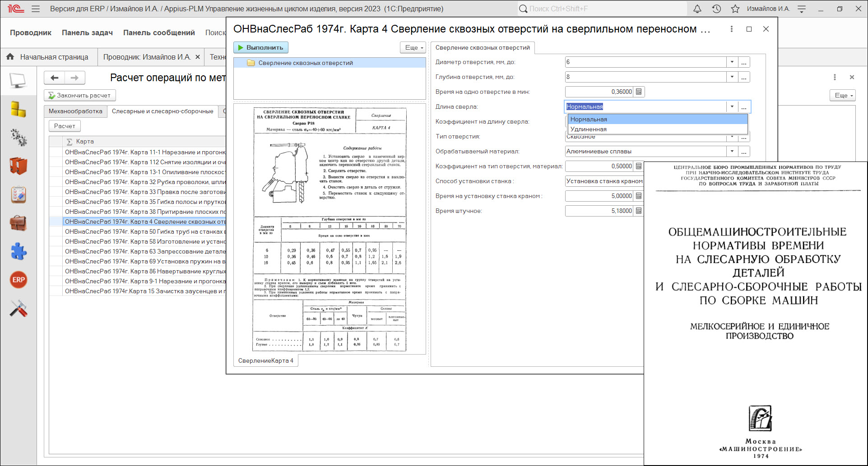Screen dimensions: 868x466
Task: Expand the Еще menu in the card dialog
Action: (412, 47)
